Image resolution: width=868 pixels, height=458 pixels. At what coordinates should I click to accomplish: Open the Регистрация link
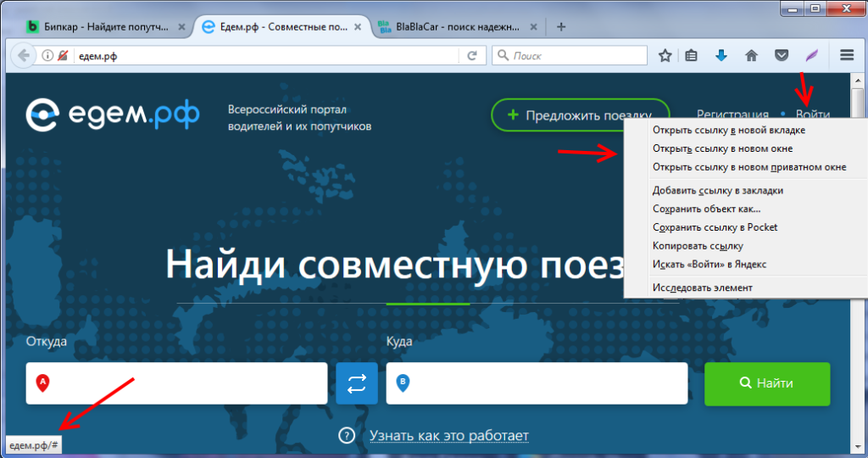coord(732,114)
